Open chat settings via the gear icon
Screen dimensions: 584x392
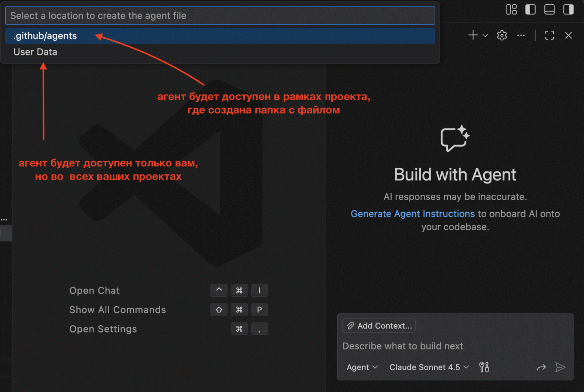[x=502, y=35]
